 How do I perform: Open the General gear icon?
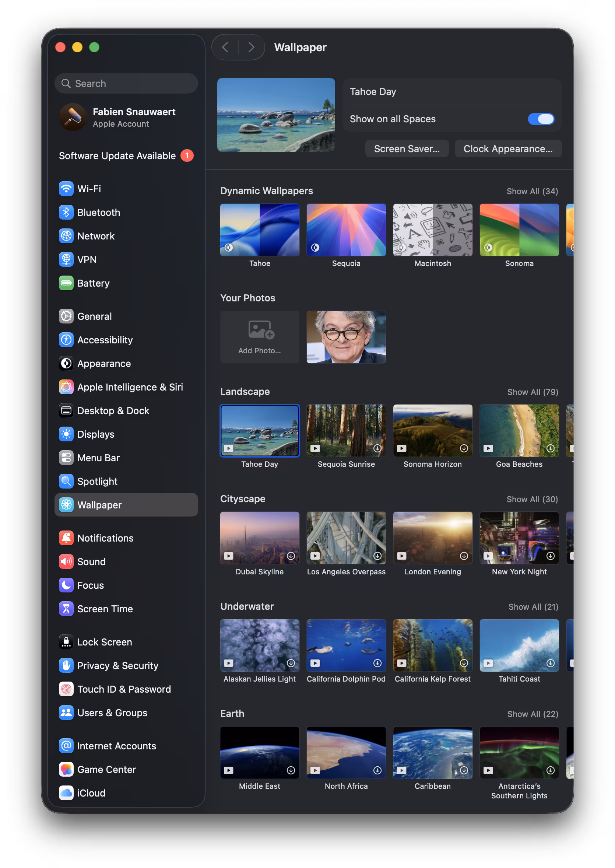tap(66, 316)
